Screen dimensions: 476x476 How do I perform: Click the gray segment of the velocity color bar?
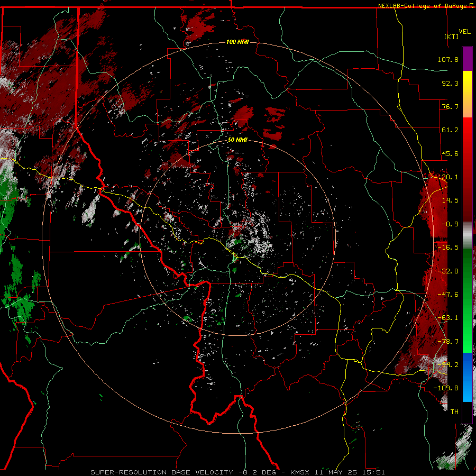pos(467,235)
